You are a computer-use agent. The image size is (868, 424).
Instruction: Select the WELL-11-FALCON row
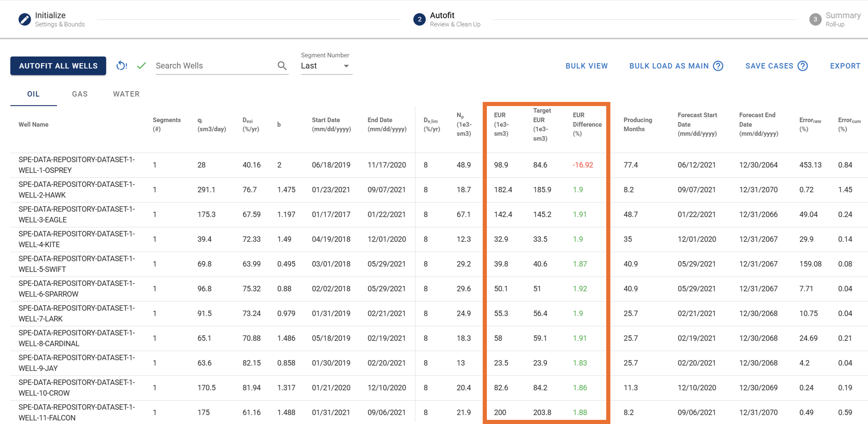[77, 412]
